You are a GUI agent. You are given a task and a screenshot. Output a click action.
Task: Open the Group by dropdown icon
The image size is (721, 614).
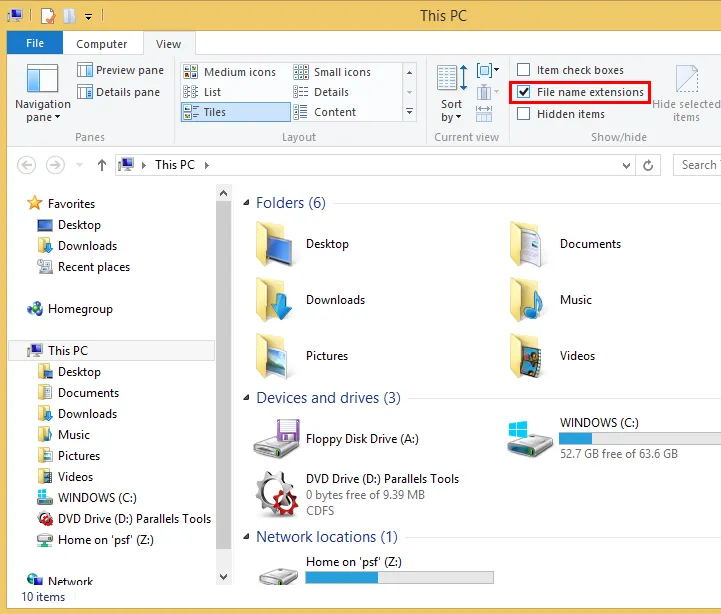click(487, 70)
